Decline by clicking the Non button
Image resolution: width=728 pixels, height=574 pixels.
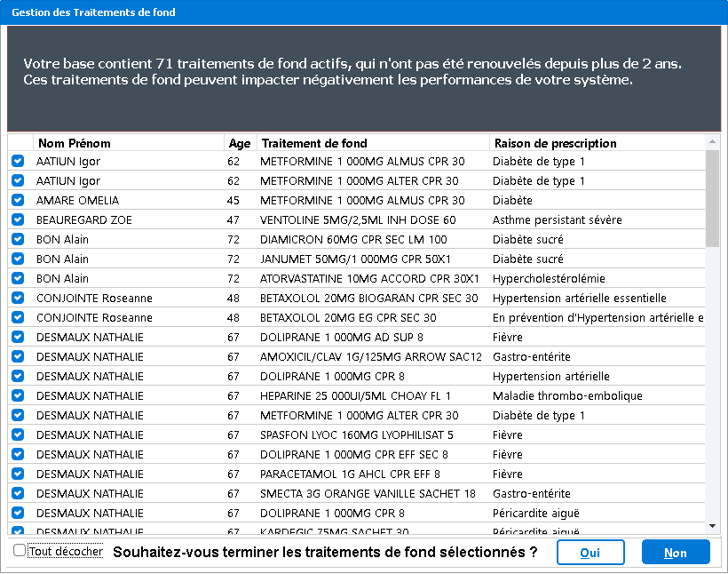[676, 552]
